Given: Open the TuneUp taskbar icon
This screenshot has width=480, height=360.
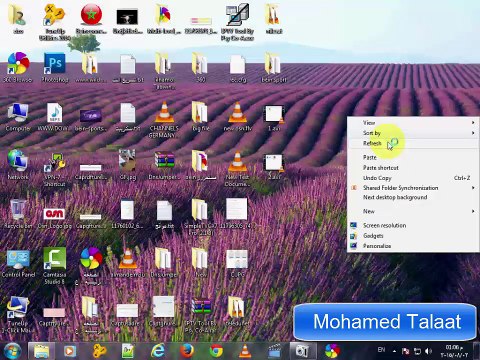Looking at the screenshot, I should tap(99, 351).
